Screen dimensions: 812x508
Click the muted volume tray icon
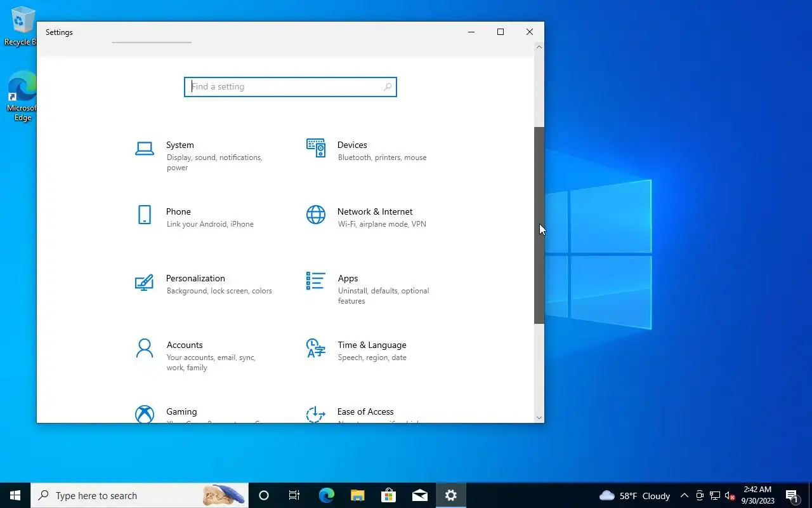click(730, 495)
